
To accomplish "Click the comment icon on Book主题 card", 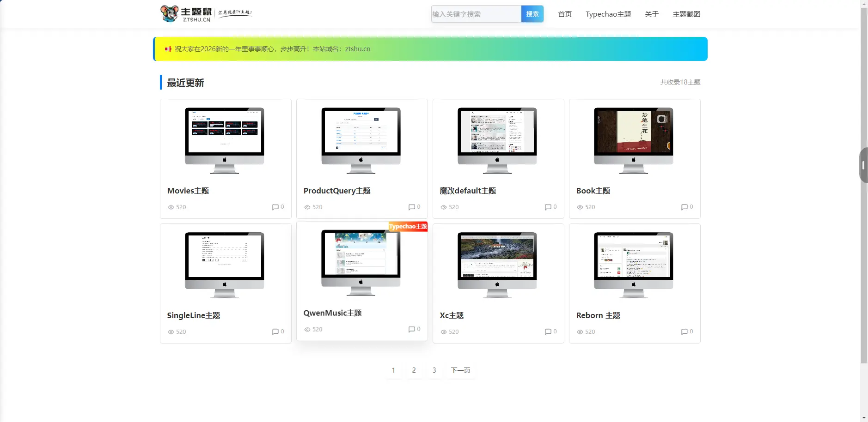I will [684, 207].
